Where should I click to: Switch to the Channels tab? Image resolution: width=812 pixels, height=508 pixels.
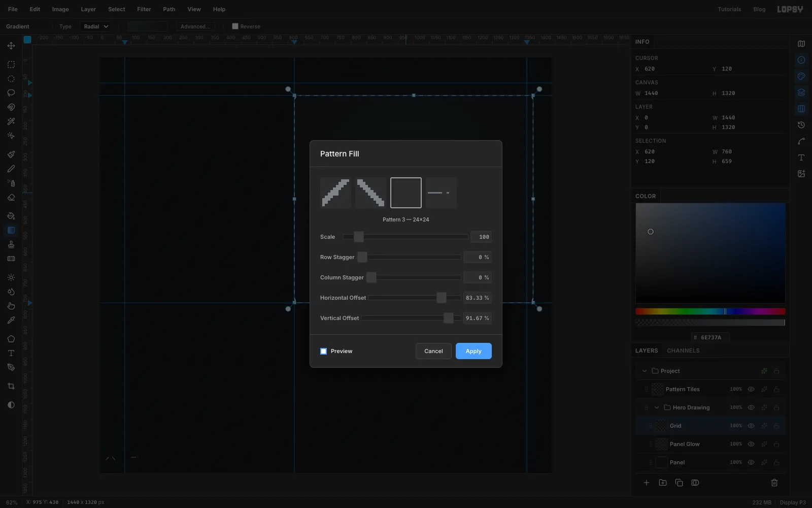pos(683,351)
